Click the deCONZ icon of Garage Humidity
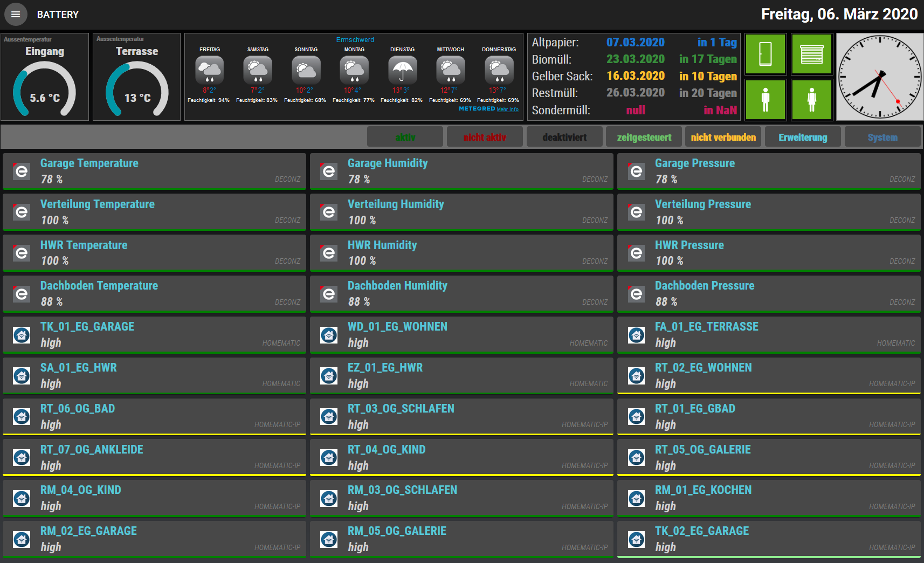The image size is (924, 563). (x=329, y=171)
